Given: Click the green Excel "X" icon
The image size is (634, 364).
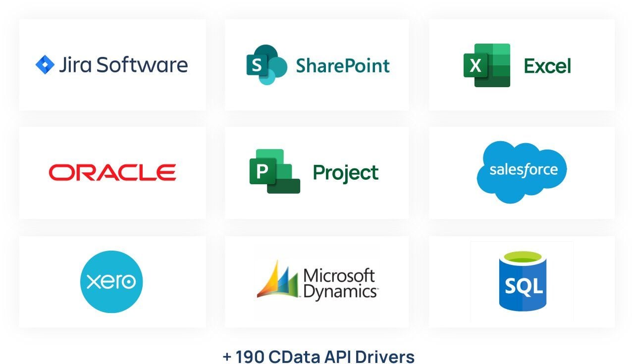Looking at the screenshot, I should point(476,65).
